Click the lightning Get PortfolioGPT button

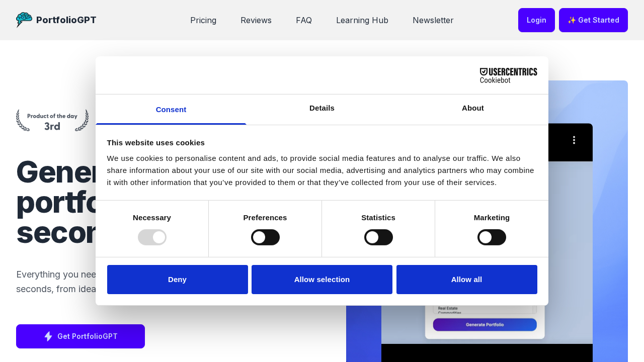tap(80, 336)
